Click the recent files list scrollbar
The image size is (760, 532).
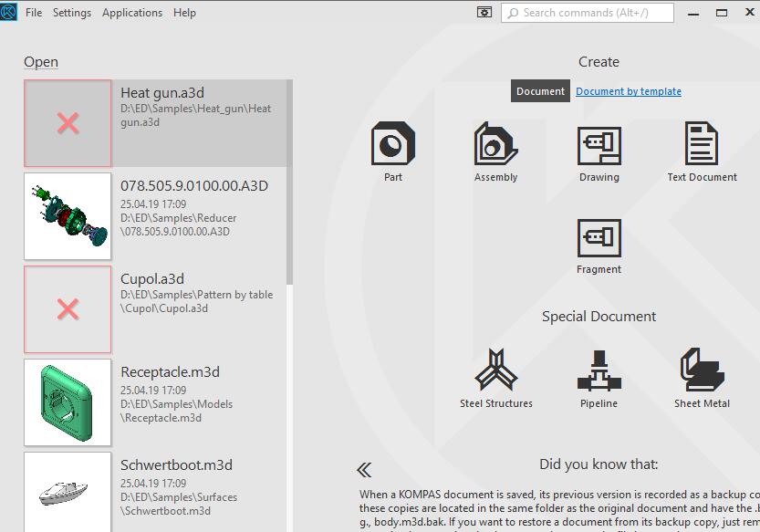289,183
